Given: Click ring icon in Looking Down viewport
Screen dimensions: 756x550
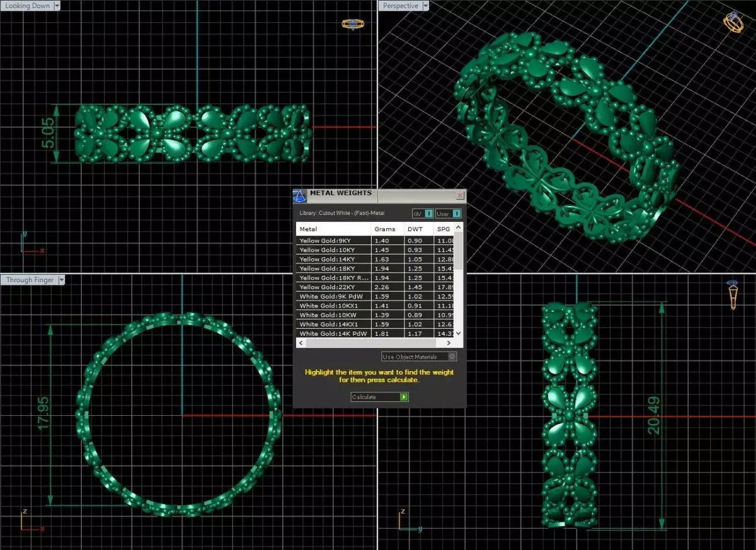Looking at the screenshot, I should (353, 24).
